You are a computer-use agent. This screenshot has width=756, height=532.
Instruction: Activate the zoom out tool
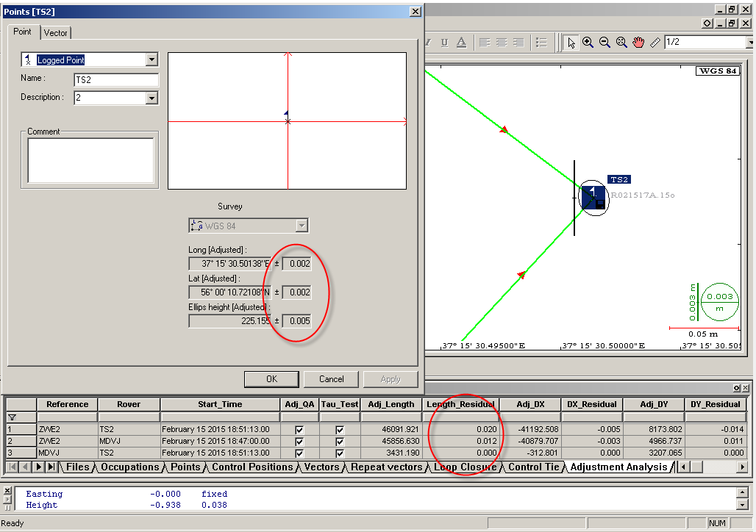click(x=605, y=43)
